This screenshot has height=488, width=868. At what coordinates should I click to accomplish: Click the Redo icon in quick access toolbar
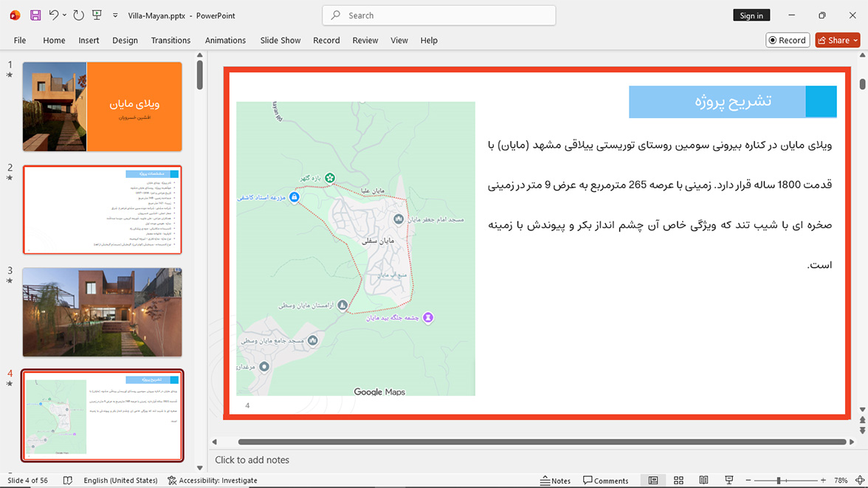(78, 16)
